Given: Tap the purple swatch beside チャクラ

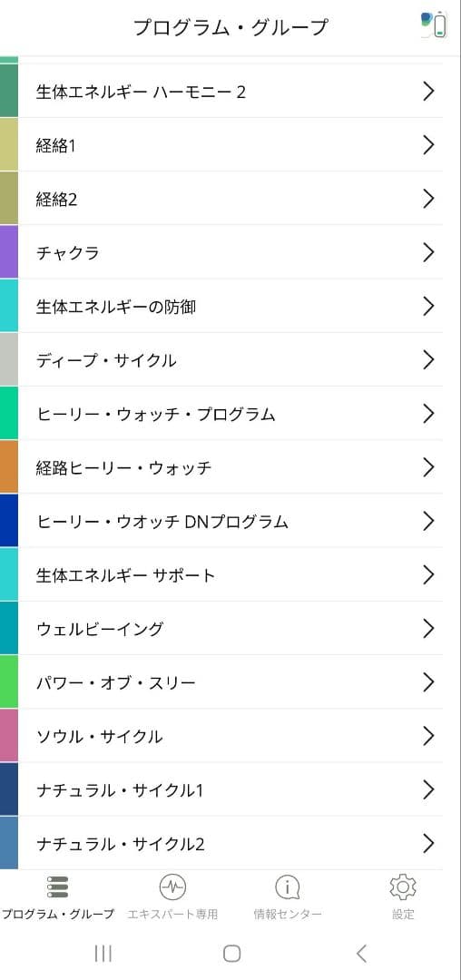Looking at the screenshot, I should (x=9, y=252).
